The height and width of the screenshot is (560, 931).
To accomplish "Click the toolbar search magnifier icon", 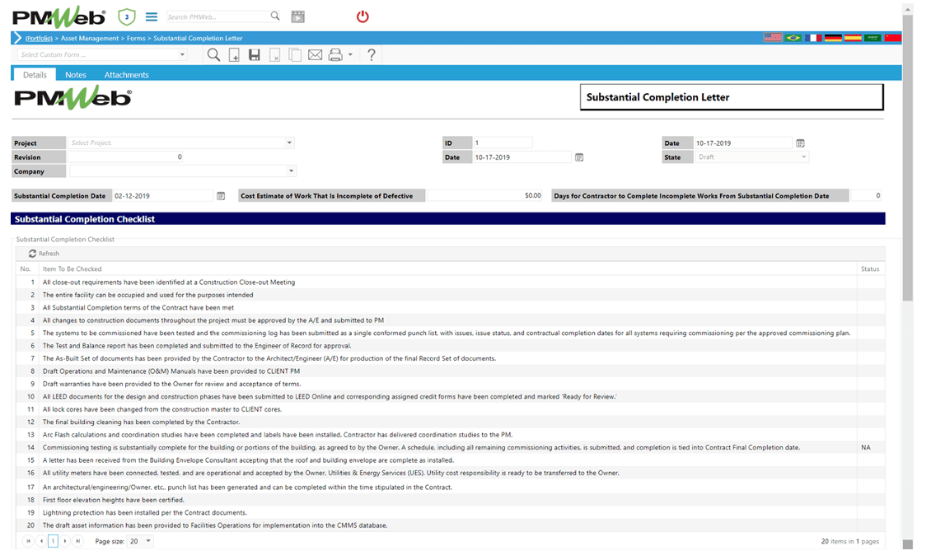I will (213, 55).
